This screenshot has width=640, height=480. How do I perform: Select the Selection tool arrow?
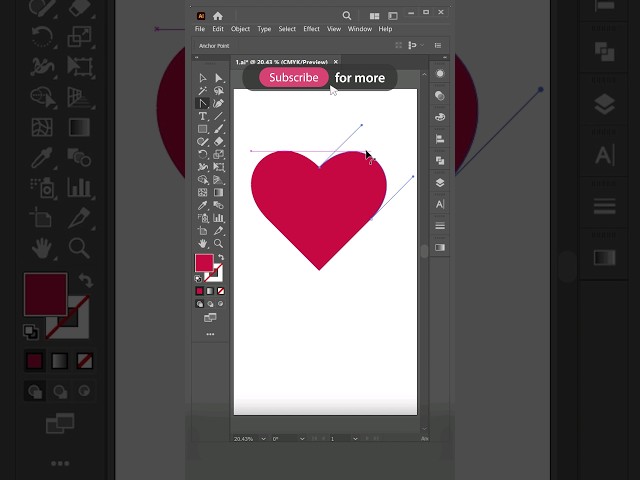click(202, 78)
